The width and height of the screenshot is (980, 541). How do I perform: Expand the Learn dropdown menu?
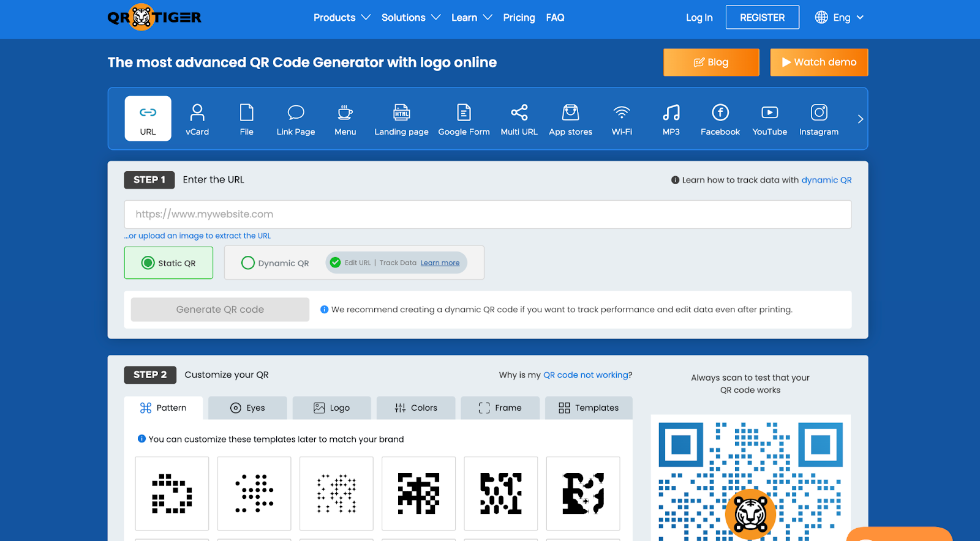click(472, 18)
